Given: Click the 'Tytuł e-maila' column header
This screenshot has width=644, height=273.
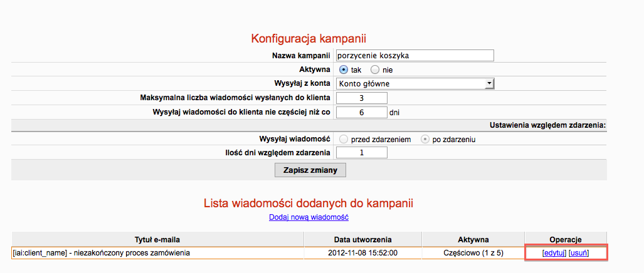Looking at the screenshot, I should pyautogui.click(x=157, y=239).
